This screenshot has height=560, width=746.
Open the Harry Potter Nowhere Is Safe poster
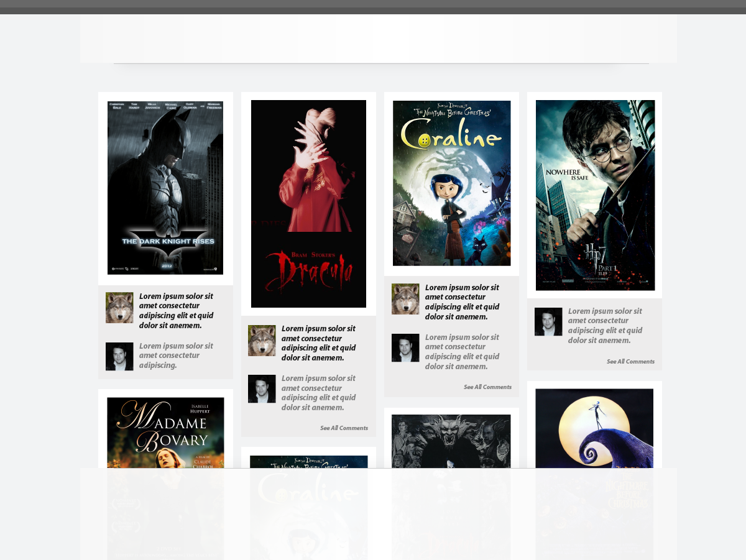(x=595, y=195)
